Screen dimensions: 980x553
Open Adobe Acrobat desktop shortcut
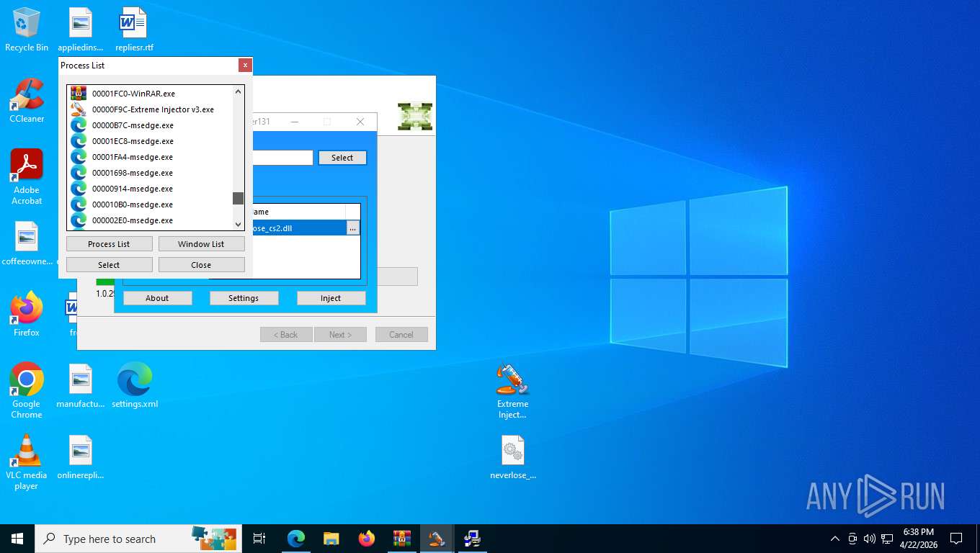click(27, 177)
